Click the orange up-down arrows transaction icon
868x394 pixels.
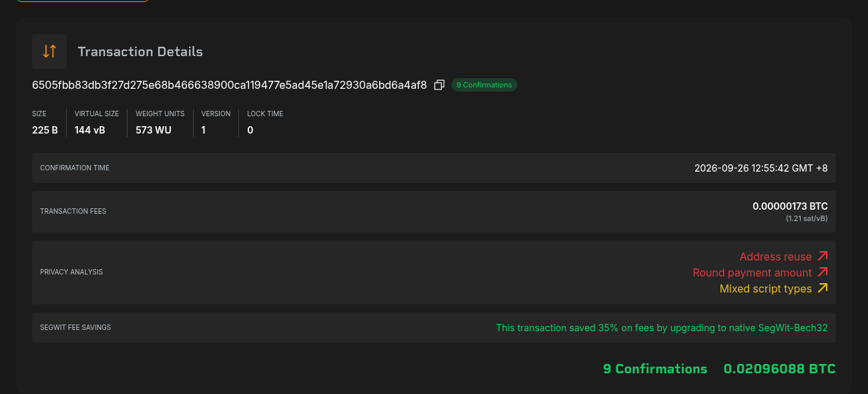(49, 51)
